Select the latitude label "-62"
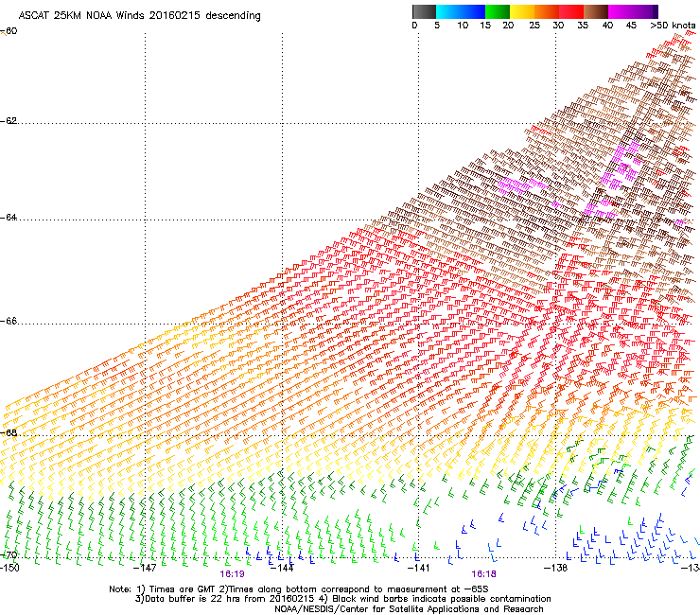 point(9,121)
